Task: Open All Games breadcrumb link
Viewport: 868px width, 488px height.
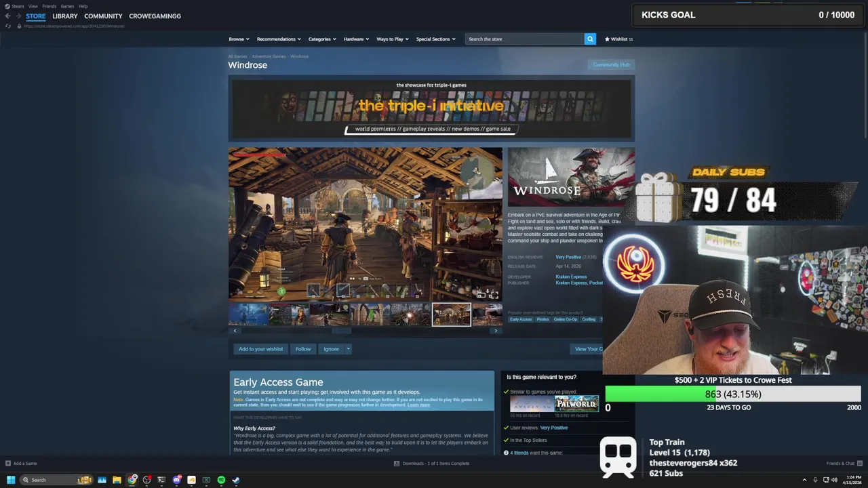Action: coord(237,56)
